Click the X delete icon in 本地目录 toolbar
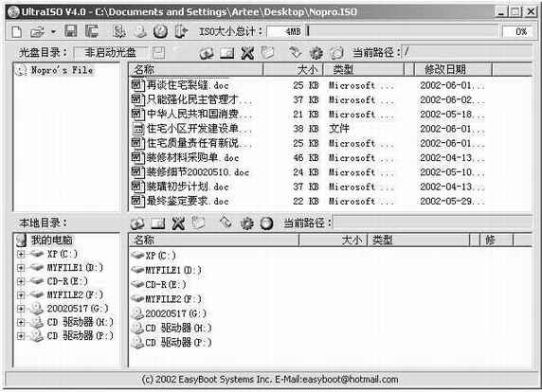The height and width of the screenshot is (392, 542). (x=178, y=223)
